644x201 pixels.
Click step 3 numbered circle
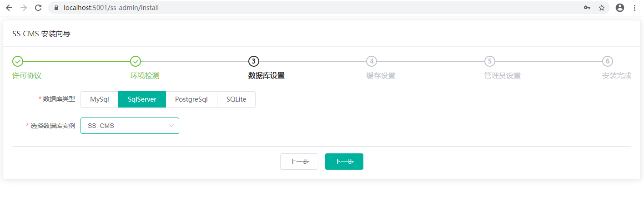click(253, 61)
